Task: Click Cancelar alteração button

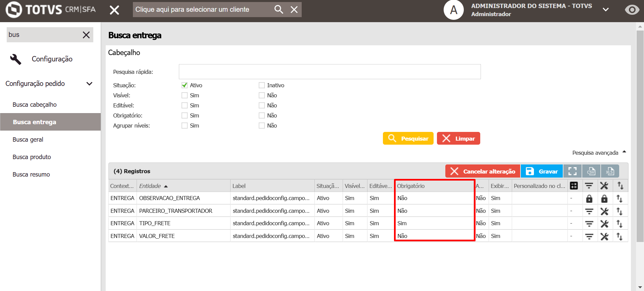Action: (x=483, y=171)
